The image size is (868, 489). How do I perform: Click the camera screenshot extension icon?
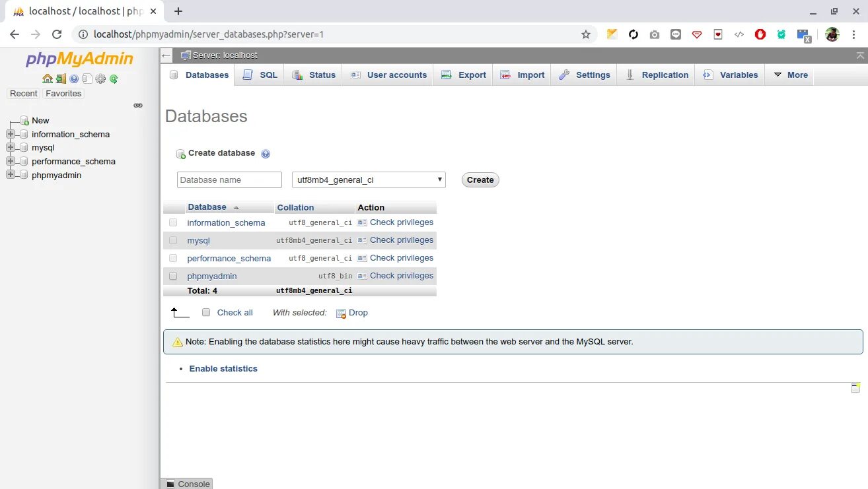pos(655,34)
